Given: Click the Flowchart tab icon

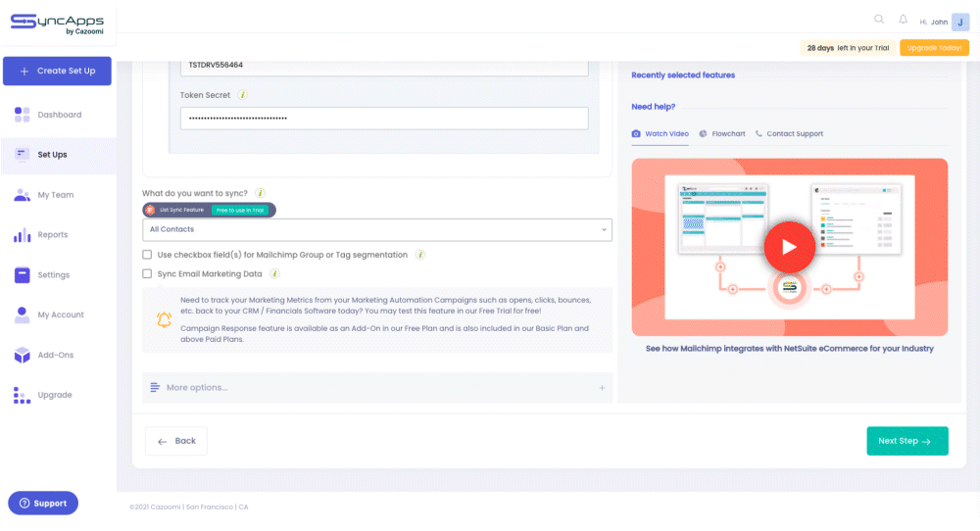Looking at the screenshot, I should (703, 133).
